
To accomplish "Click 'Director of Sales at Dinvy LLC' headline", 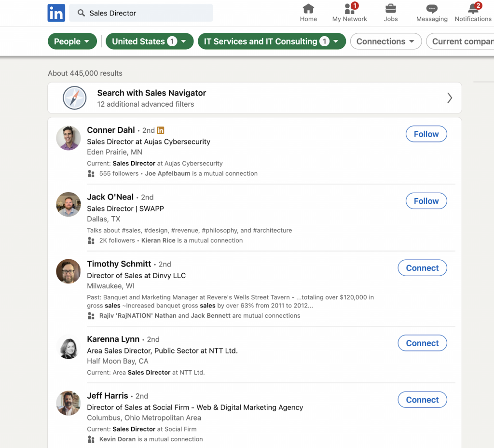I will pos(137,276).
